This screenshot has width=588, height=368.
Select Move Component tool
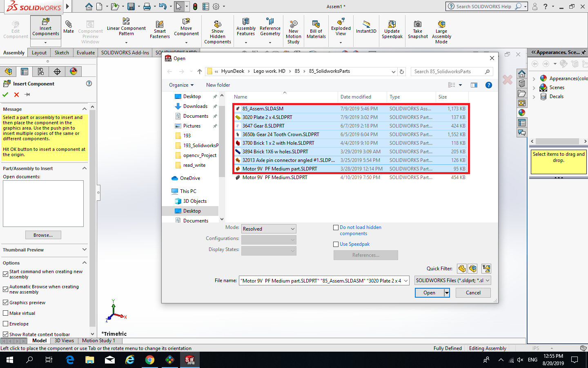pos(186,27)
